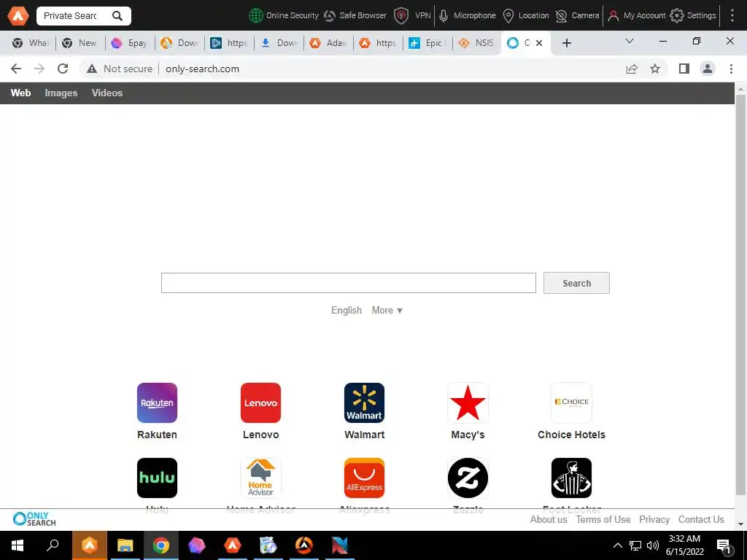The height and width of the screenshot is (560, 747).
Task: Switch to the 'What' tab
Action: 31,43
